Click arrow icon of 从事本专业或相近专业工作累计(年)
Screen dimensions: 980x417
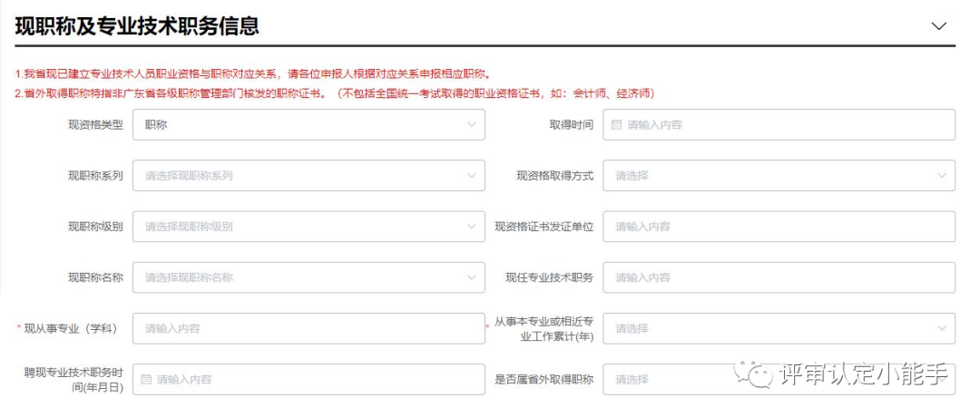coord(942,328)
